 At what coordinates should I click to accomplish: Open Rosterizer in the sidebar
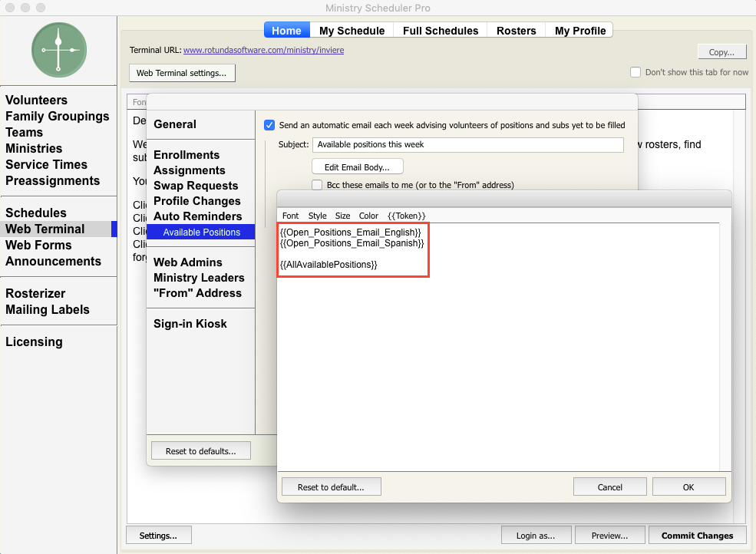(35, 293)
